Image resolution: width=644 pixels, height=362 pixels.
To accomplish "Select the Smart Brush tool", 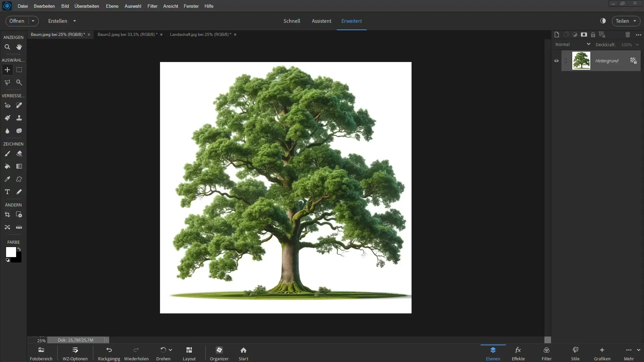I will point(7,118).
